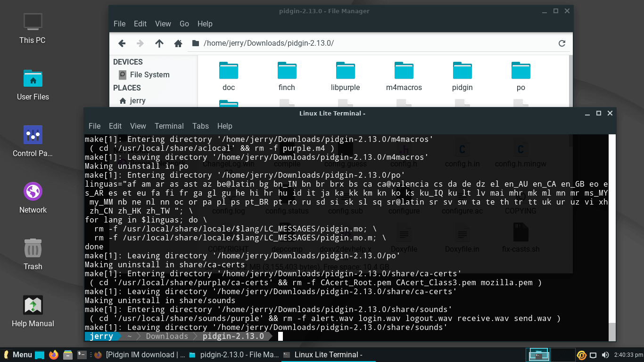Click the terminal vertical scrollbar
This screenshot has height=362, width=644.
pyautogui.click(x=612, y=236)
